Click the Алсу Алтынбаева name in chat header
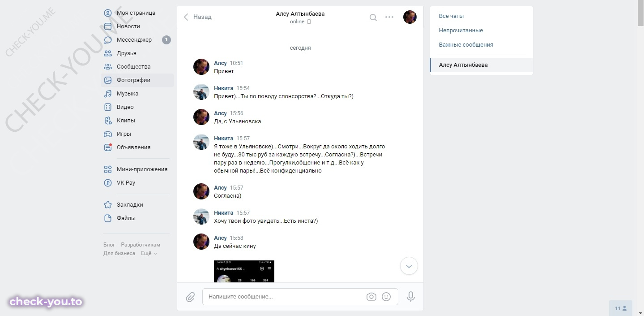The height and width of the screenshot is (316, 644). pos(300,14)
